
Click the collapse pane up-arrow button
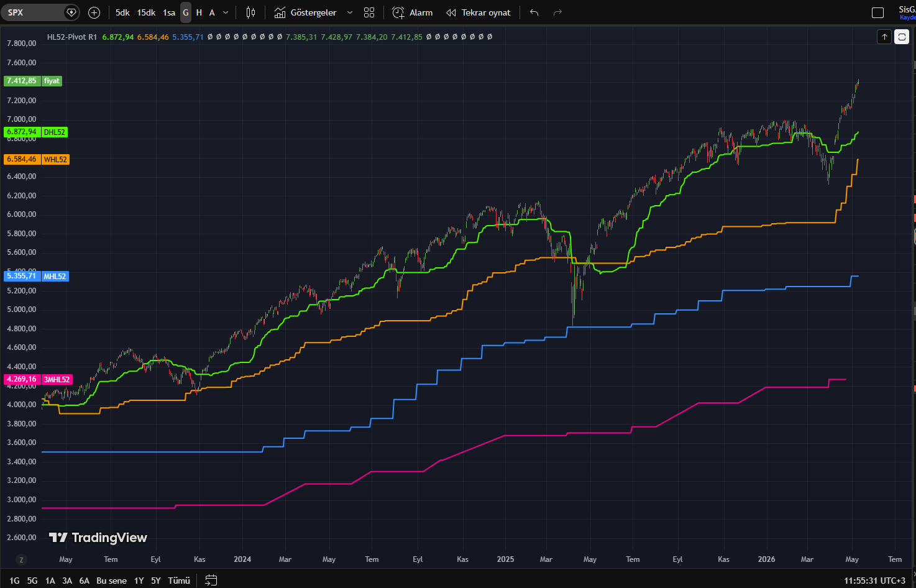884,37
